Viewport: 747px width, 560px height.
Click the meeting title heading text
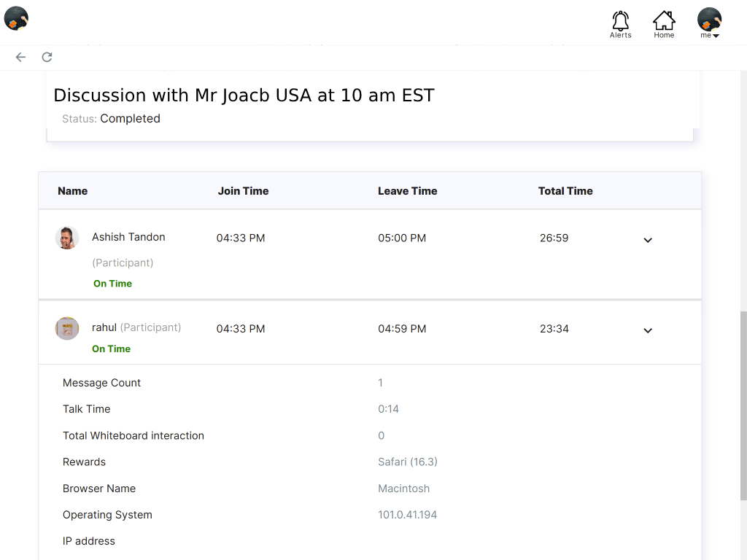(244, 96)
